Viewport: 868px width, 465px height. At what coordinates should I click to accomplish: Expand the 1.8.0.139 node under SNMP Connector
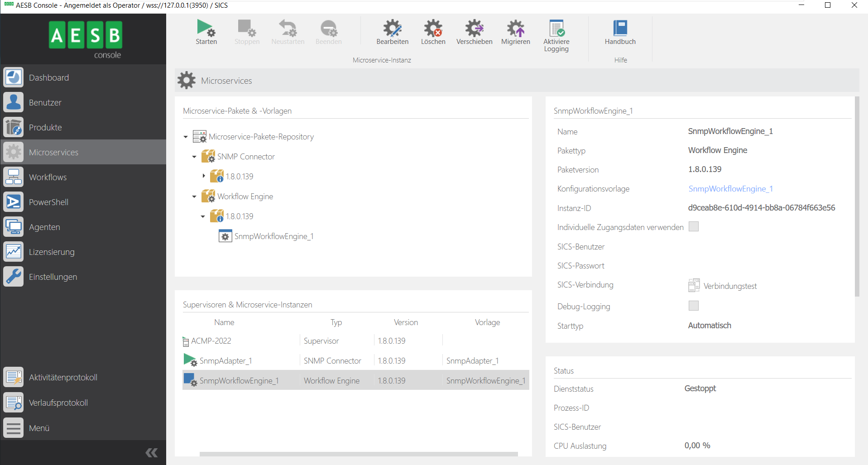pyautogui.click(x=204, y=176)
